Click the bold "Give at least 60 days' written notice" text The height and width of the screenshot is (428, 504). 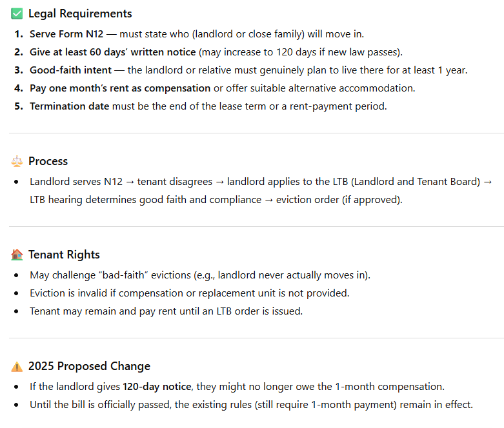click(x=112, y=52)
